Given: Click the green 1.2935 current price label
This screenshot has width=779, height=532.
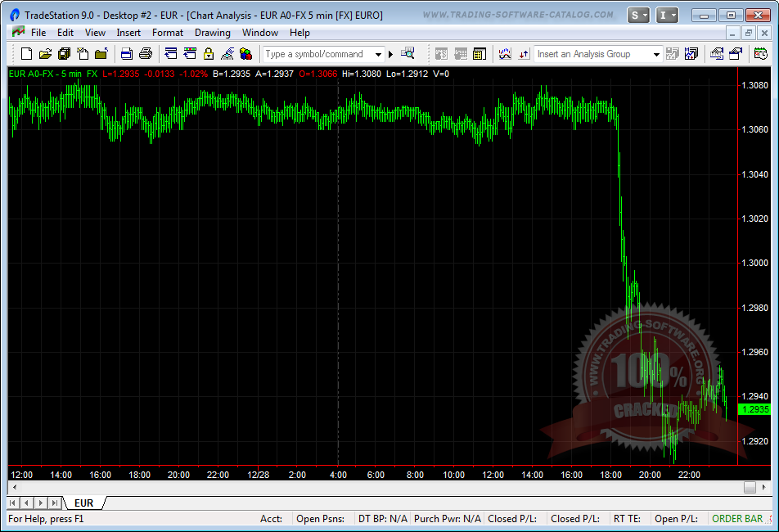Looking at the screenshot, I should tap(754, 409).
